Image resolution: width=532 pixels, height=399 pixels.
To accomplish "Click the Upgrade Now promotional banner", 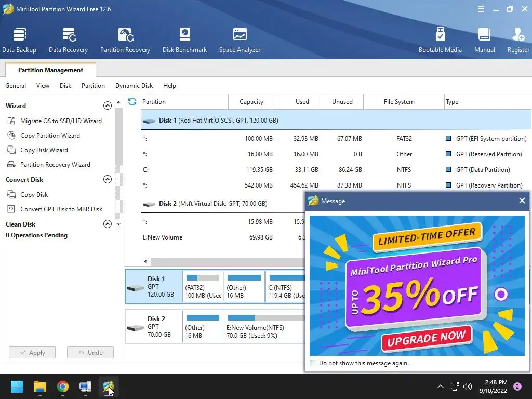I will point(427,338).
